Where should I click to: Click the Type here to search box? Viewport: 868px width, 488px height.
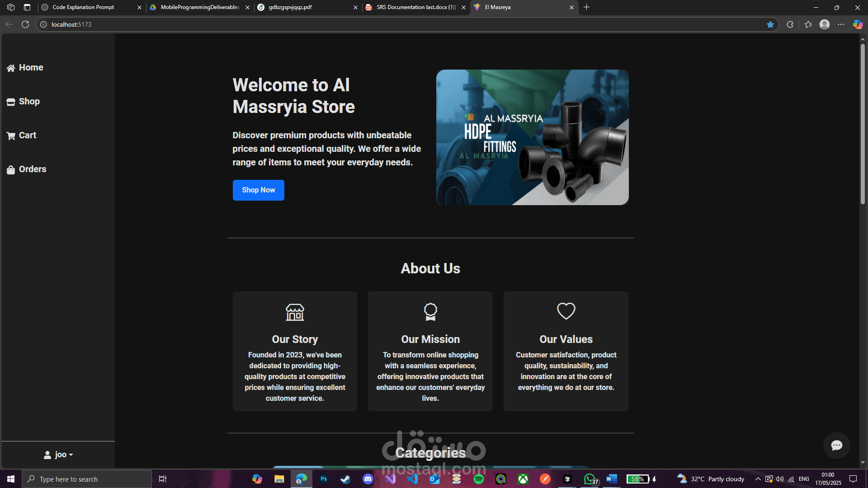pos(87,479)
